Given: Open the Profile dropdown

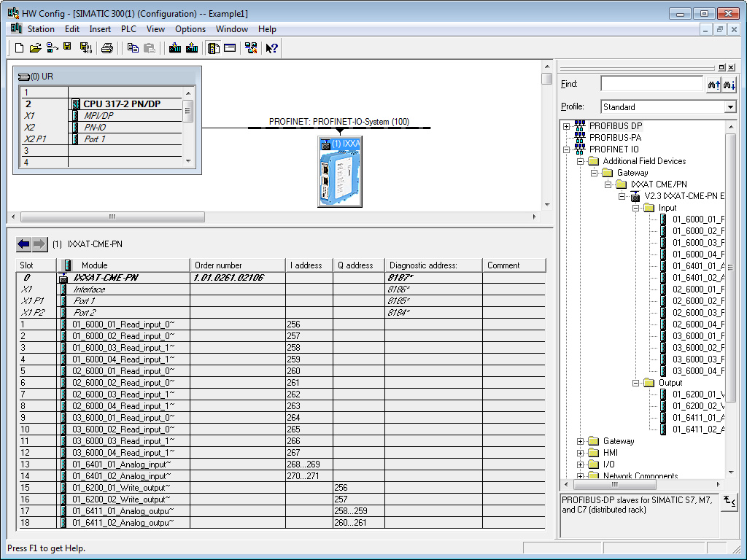Looking at the screenshot, I should tap(730, 107).
